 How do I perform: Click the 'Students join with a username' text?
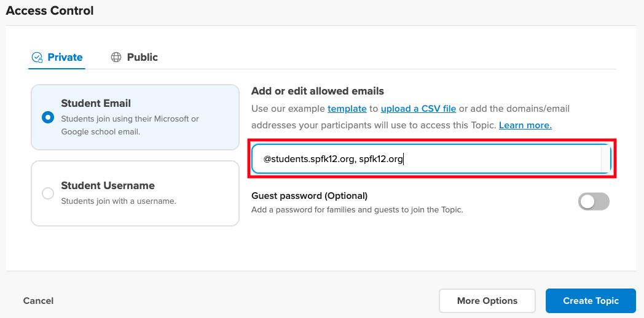click(x=119, y=201)
